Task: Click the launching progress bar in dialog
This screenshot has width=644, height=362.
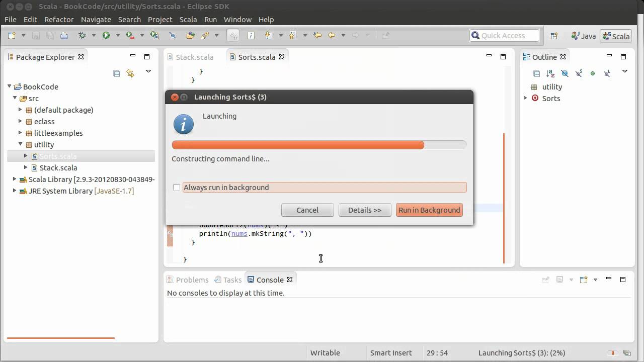Action: coord(319,145)
